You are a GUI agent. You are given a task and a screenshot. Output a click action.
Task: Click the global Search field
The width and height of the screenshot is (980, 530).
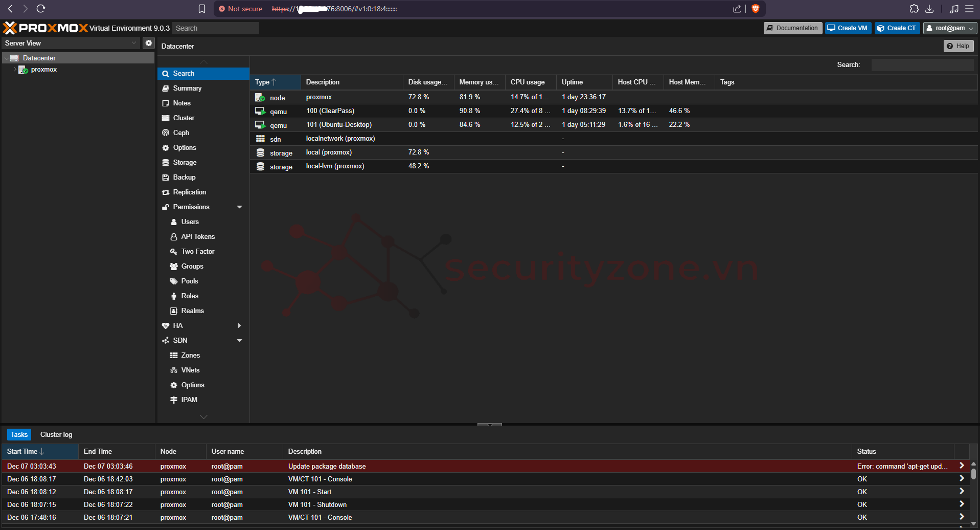click(x=215, y=28)
